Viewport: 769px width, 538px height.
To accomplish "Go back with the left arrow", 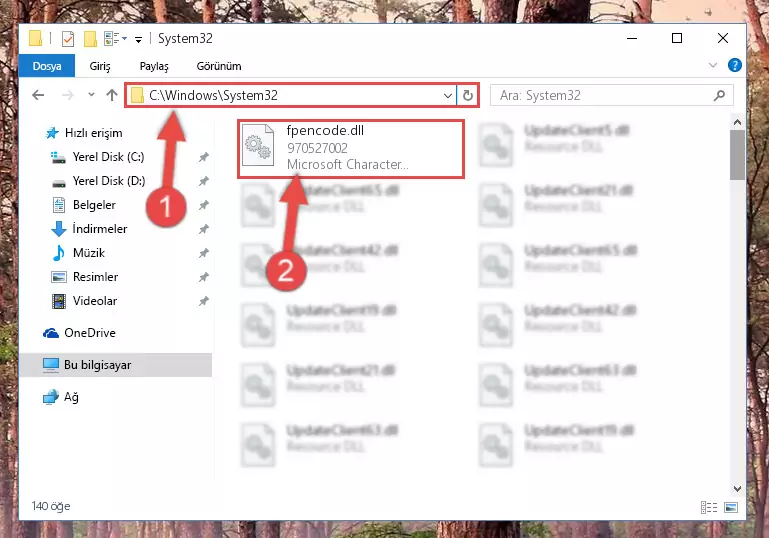I will pos(38,95).
